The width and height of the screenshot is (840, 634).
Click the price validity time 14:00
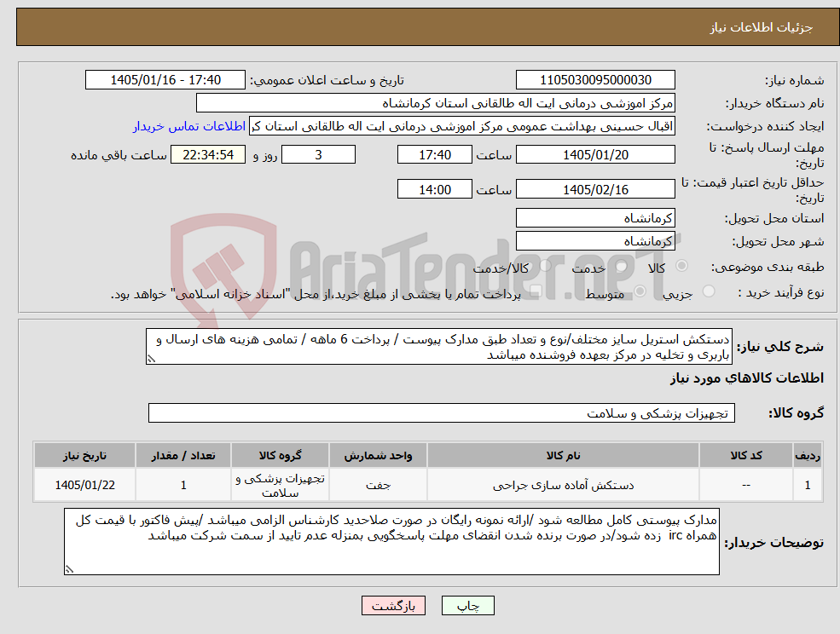click(x=434, y=189)
